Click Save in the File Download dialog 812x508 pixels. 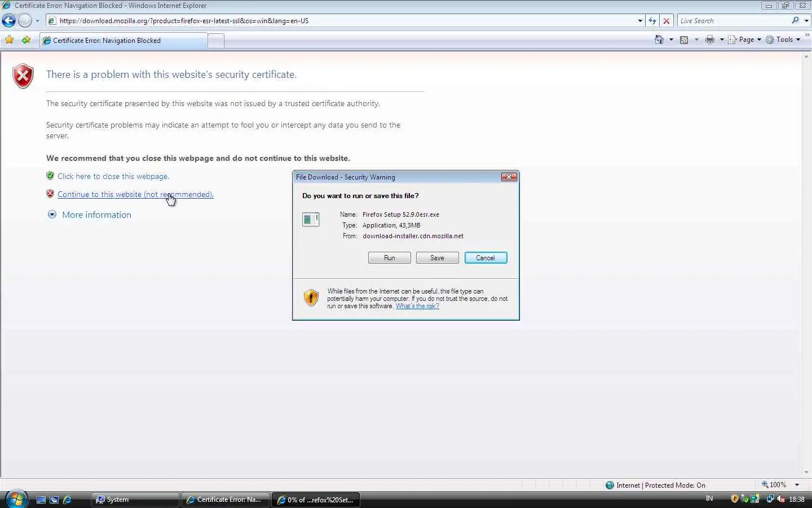coord(437,258)
